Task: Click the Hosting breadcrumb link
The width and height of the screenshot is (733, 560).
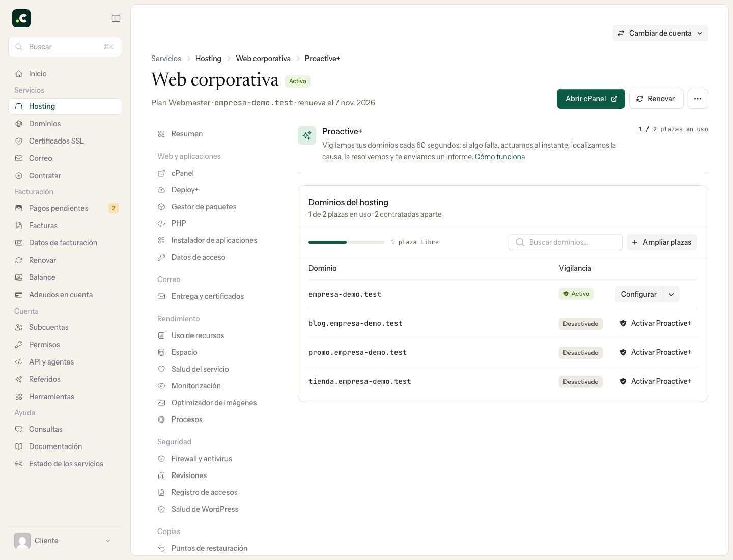Action: (208, 59)
